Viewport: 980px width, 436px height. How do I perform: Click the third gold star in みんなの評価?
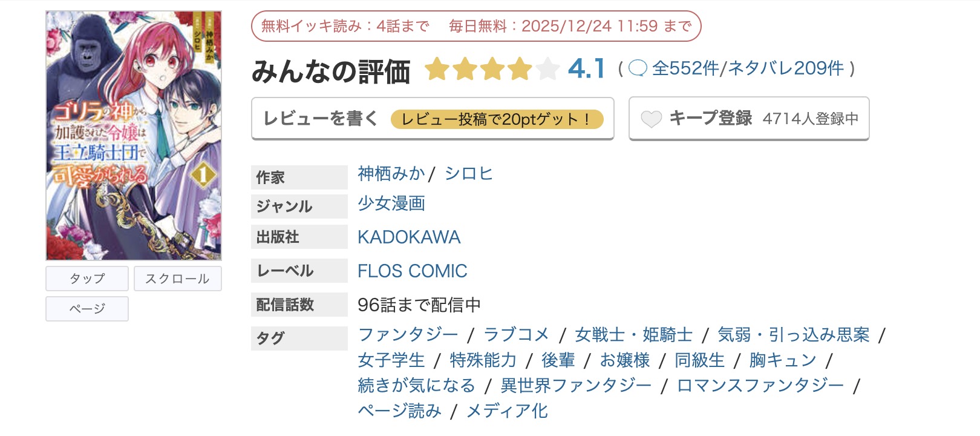point(491,68)
